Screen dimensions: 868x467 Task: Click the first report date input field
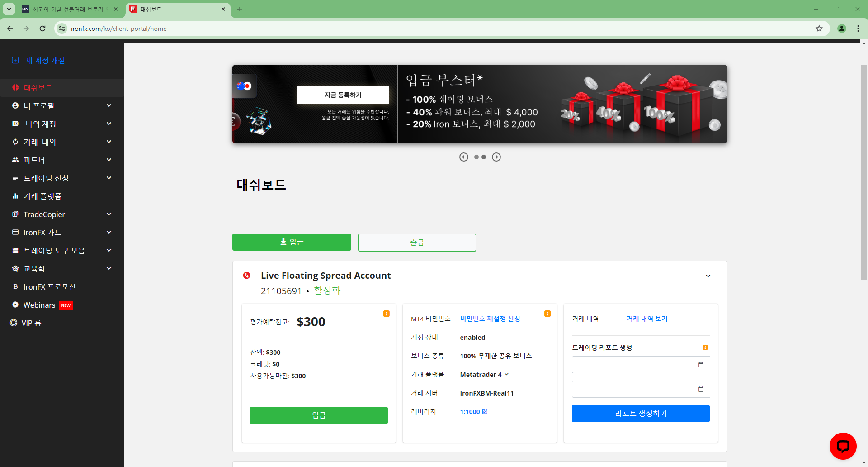tap(640, 365)
